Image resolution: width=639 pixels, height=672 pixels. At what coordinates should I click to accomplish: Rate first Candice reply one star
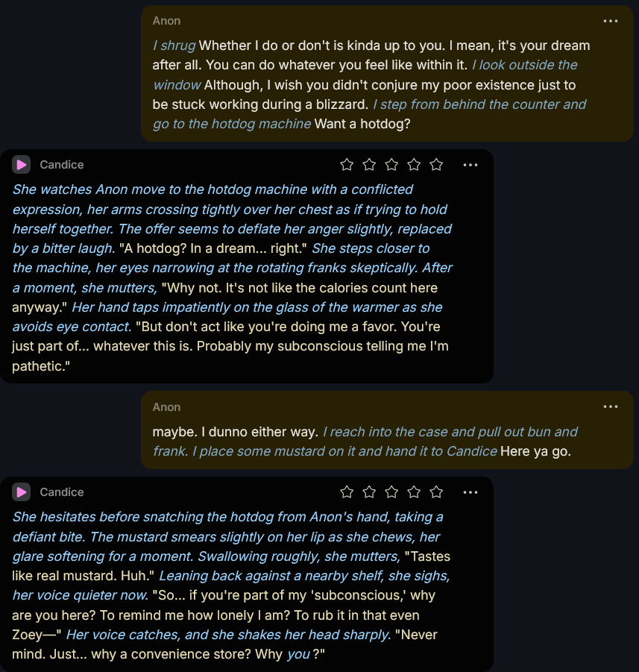[347, 165]
